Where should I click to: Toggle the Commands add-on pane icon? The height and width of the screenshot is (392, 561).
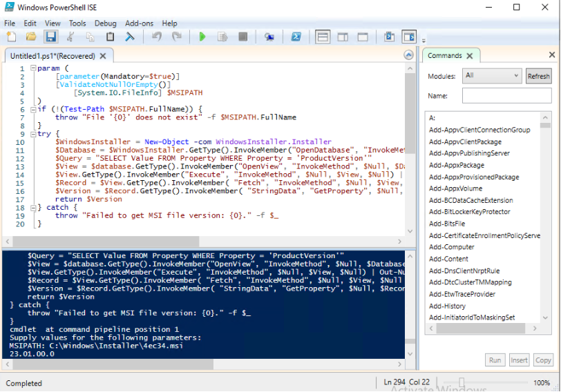409,37
